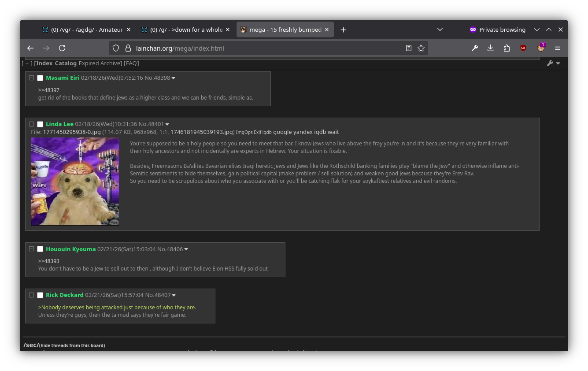Open the extensions puzzle-piece menu
Screen dimensions: 588x371
507,48
